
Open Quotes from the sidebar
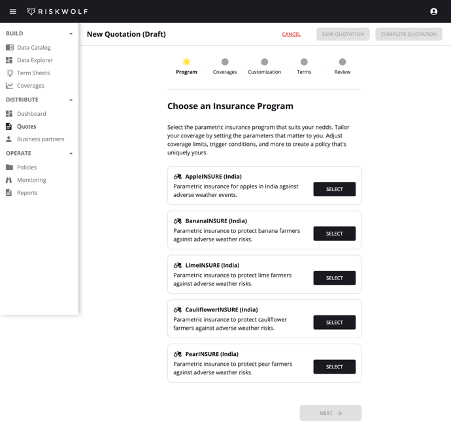click(26, 126)
